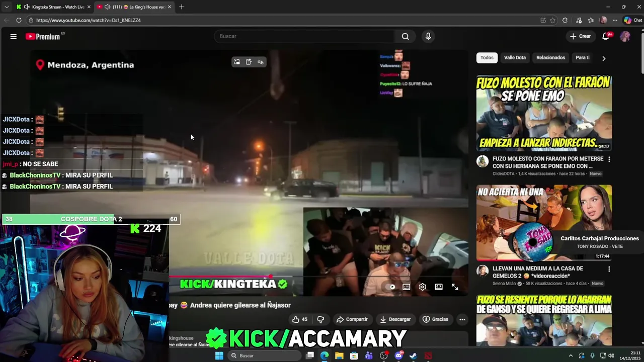Viewport: 644px width, 362px height.
Task: Select the Todos filter chip
Action: tap(487, 58)
